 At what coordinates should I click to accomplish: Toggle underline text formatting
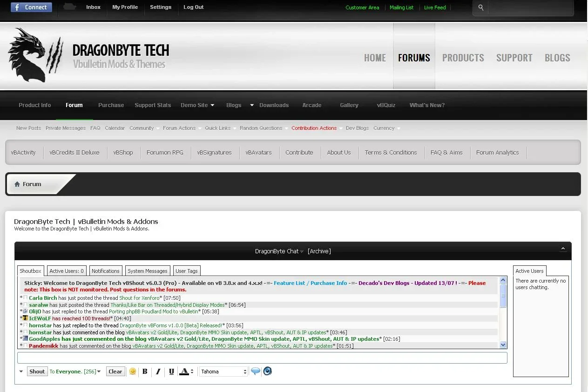[x=171, y=372]
